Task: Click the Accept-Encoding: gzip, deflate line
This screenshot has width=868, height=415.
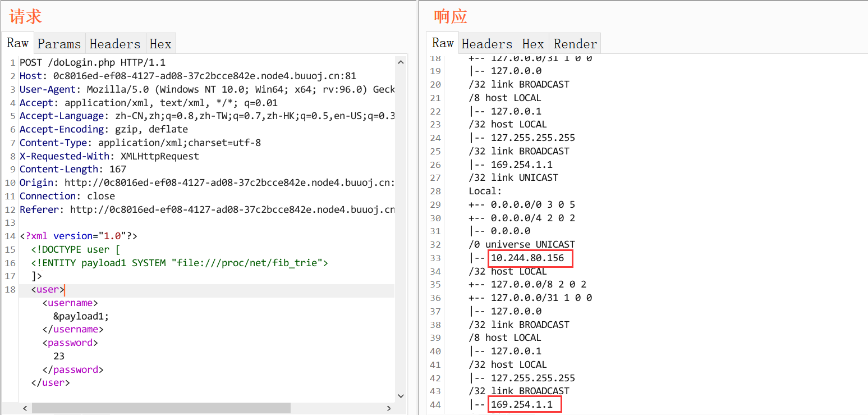Action: tap(104, 129)
